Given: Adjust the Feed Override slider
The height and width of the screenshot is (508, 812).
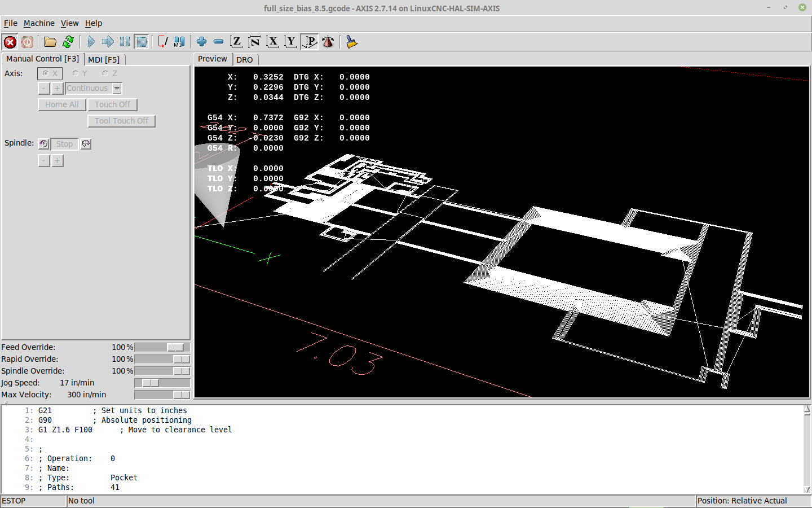Looking at the screenshot, I should click(175, 347).
